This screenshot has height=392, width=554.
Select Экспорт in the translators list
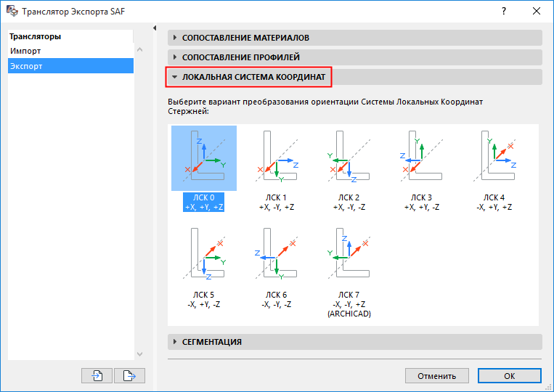[70, 66]
